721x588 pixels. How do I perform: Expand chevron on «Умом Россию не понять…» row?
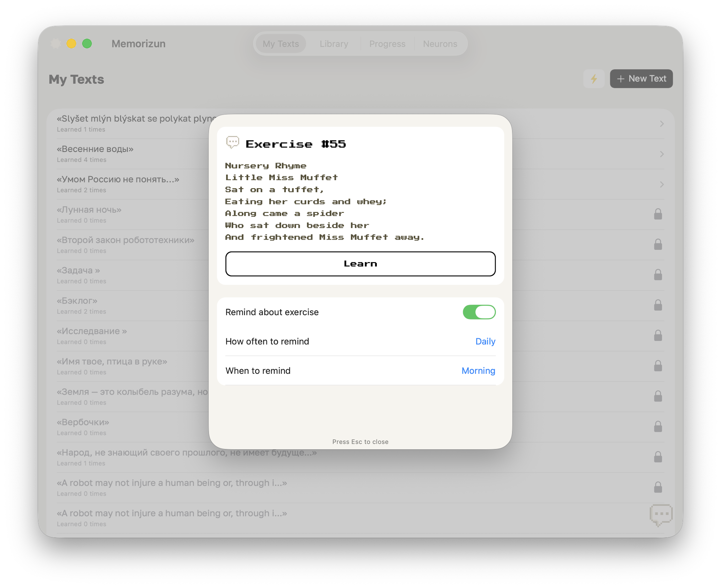tap(662, 184)
